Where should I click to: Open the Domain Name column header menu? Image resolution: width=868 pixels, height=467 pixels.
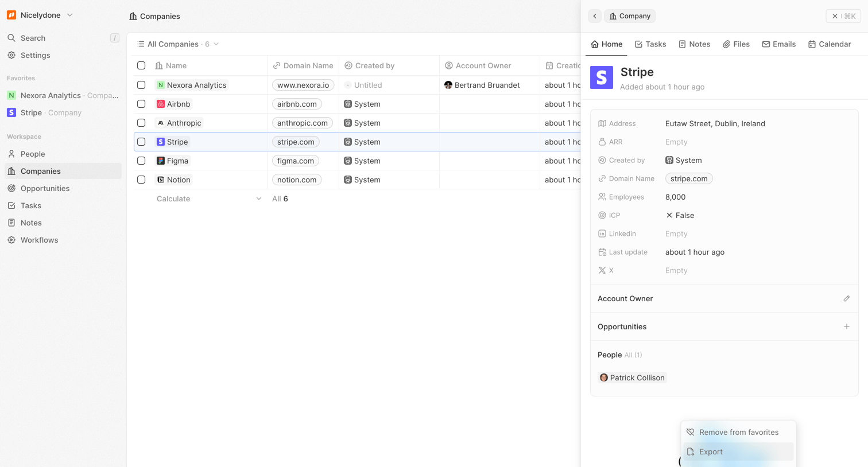click(303, 65)
